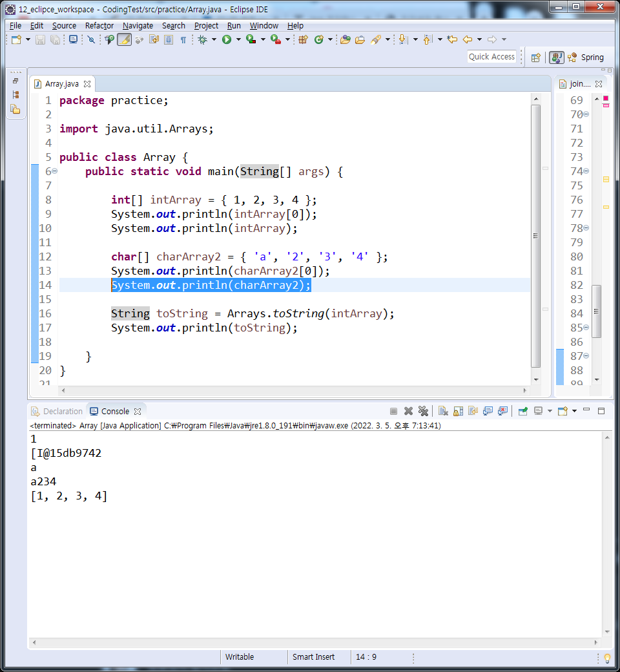
Task: Click the Skip All Breakpoints icon
Action: click(91, 40)
